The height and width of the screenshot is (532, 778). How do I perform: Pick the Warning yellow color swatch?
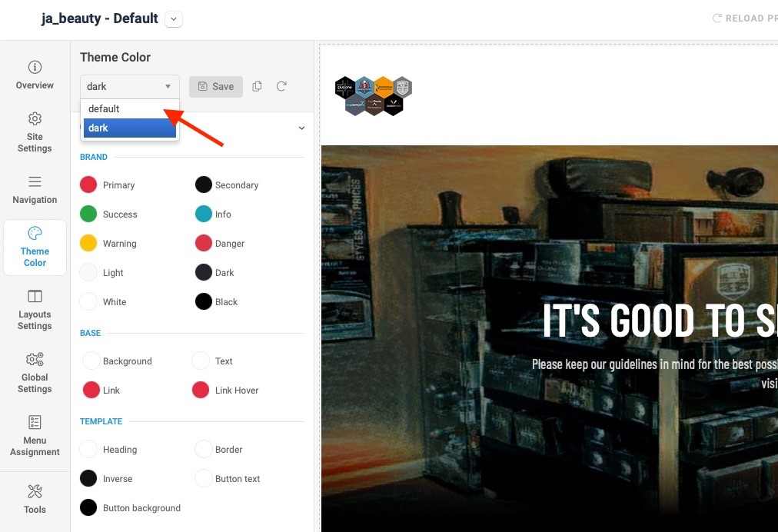88,243
